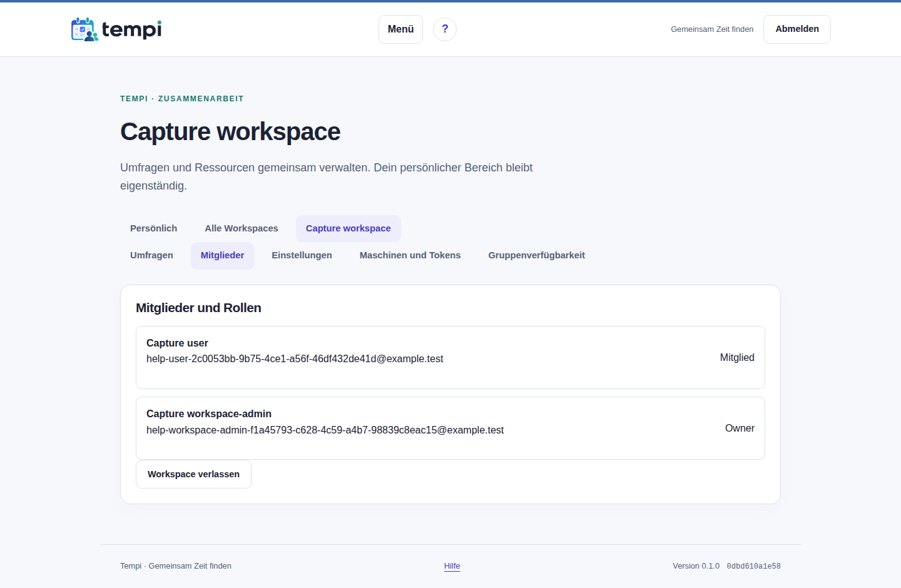Click the Abmelden button
Image resolution: width=901 pixels, height=588 pixels.
(x=797, y=29)
